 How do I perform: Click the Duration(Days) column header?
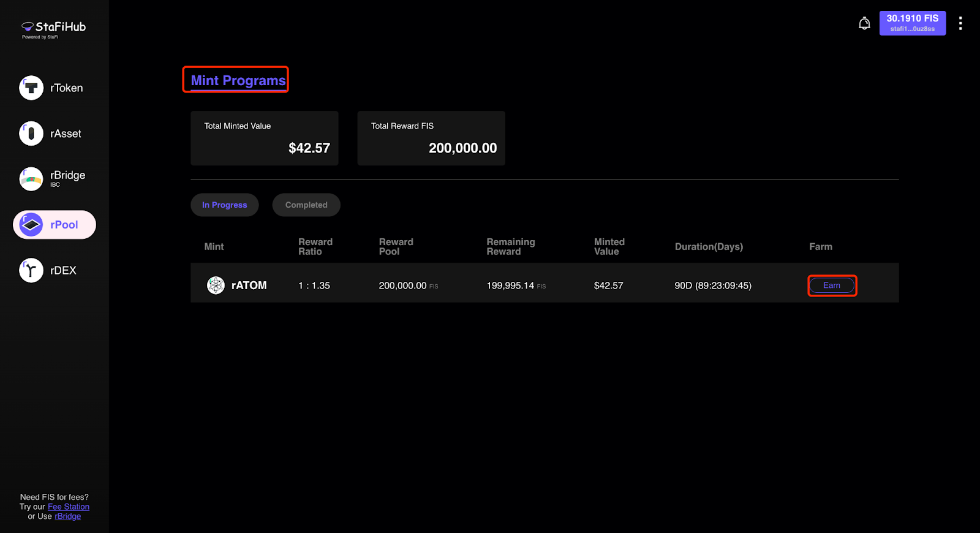(x=709, y=246)
